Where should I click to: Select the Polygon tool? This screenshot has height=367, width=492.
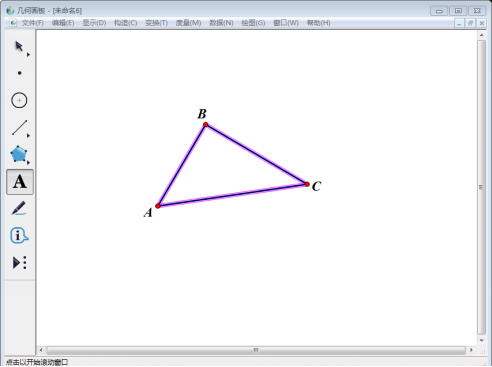coord(19,154)
